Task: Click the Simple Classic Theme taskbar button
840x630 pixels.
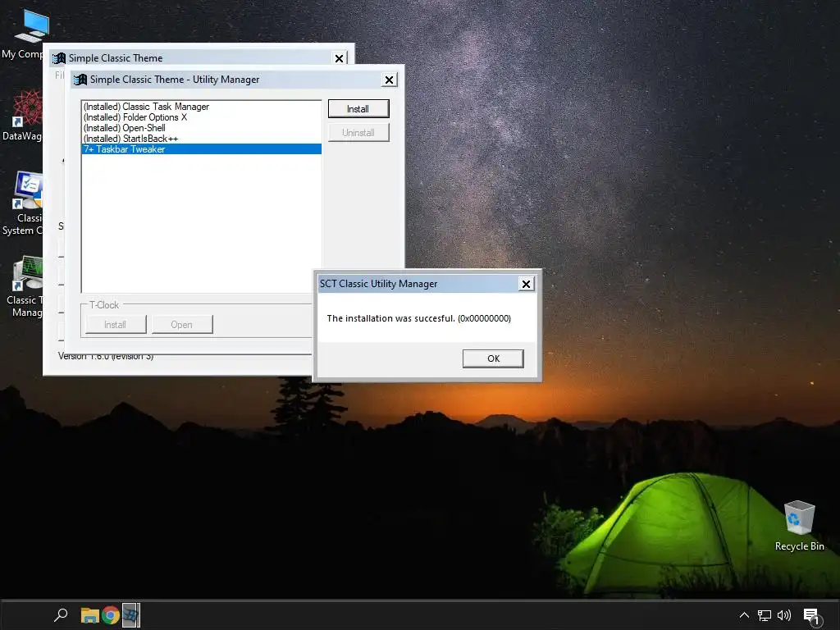Action: [x=130, y=615]
